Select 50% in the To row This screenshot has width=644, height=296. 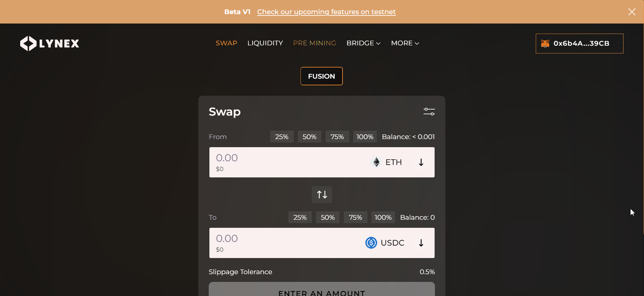tap(327, 217)
